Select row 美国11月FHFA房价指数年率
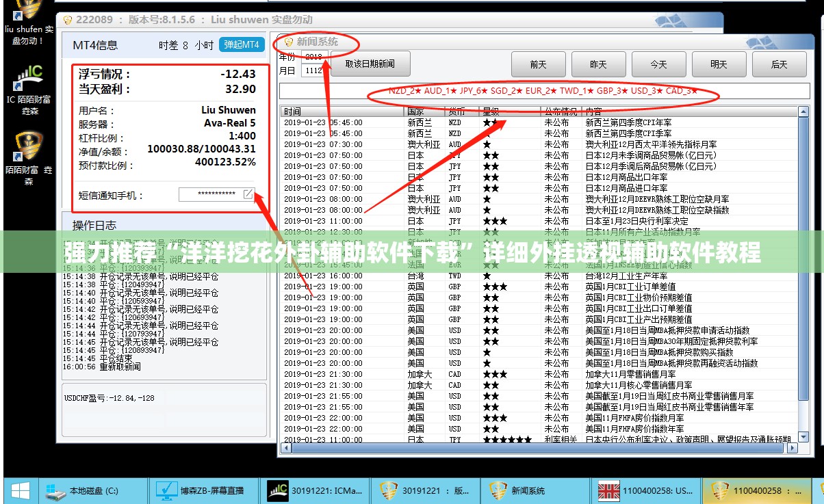Viewport: 824px width, 504px height. pos(539,429)
